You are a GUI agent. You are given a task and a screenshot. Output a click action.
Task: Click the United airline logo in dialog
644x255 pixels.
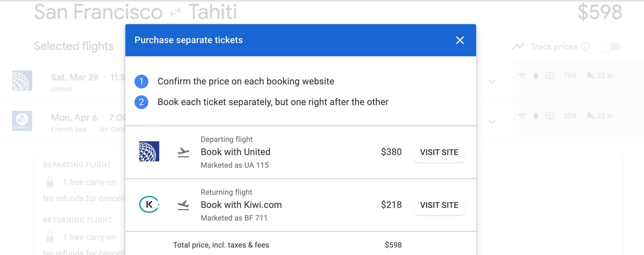click(x=149, y=151)
